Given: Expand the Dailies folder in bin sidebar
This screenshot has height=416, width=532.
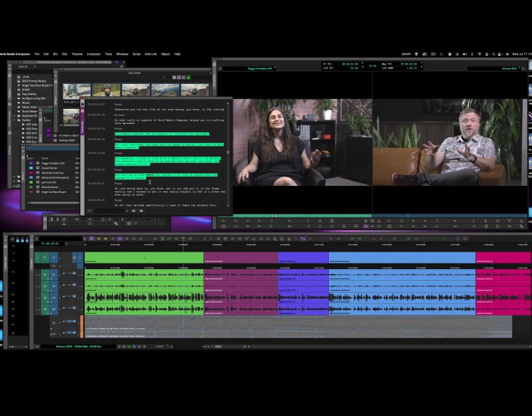Looking at the screenshot, I should [x=18, y=119].
